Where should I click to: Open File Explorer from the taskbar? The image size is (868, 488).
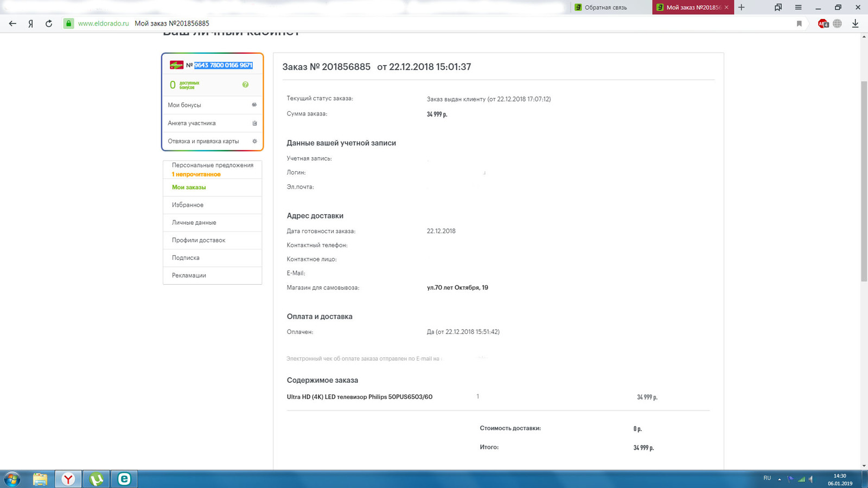click(x=40, y=479)
